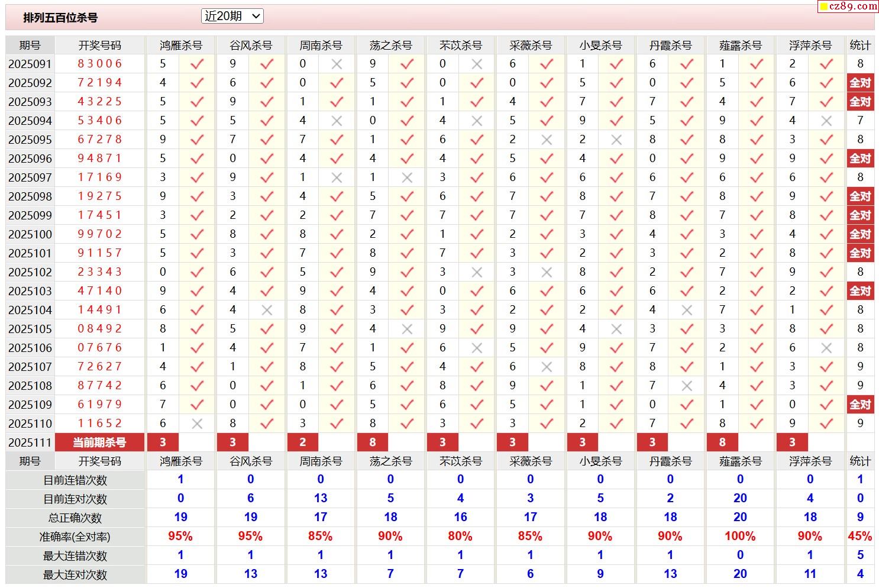Select red kill number 8 under 荡之杀号
This screenshot has width=879, height=588.
373,442
